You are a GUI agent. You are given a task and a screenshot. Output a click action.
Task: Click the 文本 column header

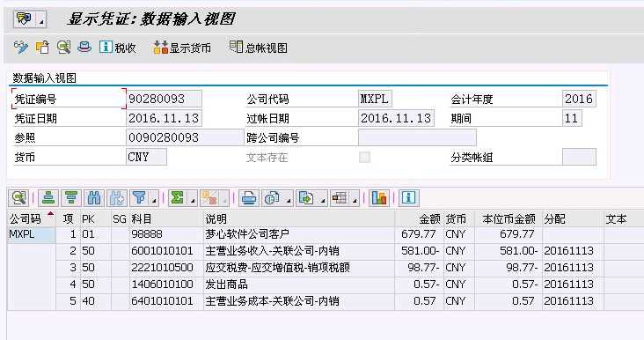[x=624, y=218]
